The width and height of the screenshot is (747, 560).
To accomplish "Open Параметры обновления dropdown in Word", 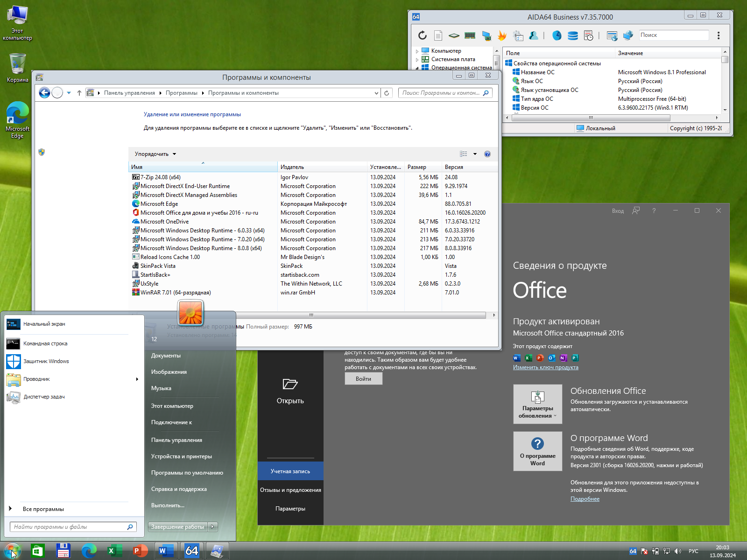I will pyautogui.click(x=537, y=404).
